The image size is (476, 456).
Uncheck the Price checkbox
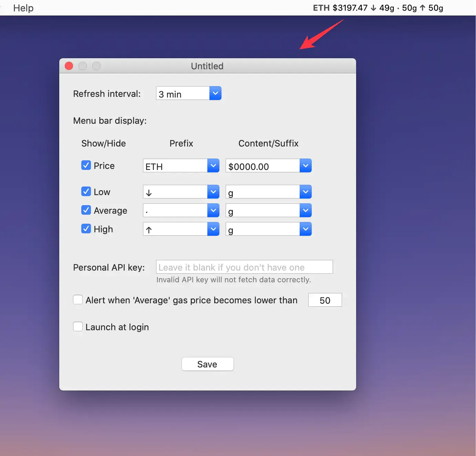[x=86, y=165]
